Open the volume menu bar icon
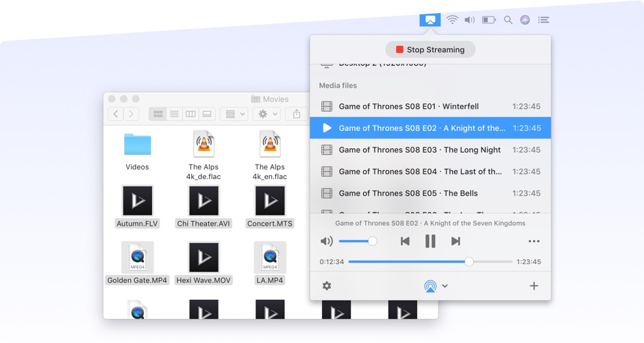The height and width of the screenshot is (343, 644). pyautogui.click(x=469, y=20)
